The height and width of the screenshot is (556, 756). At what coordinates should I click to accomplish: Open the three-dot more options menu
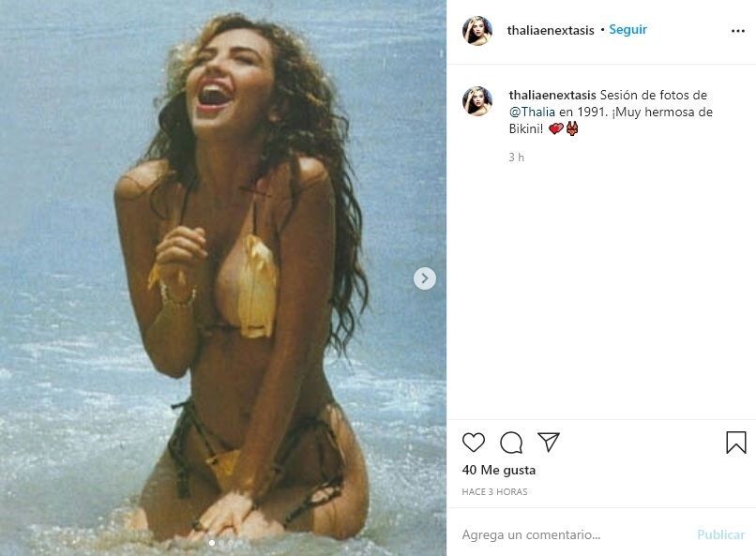point(738,30)
